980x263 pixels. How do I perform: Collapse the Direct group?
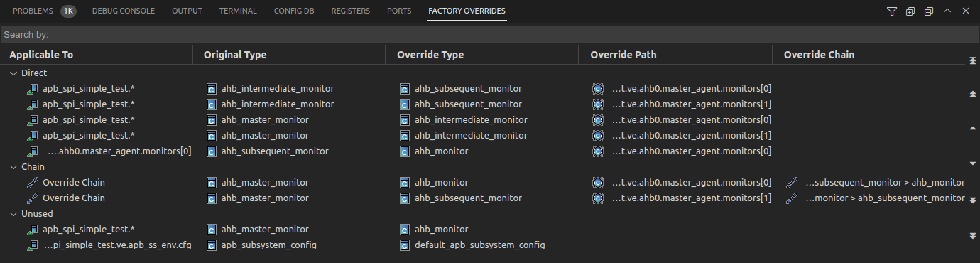click(13, 73)
